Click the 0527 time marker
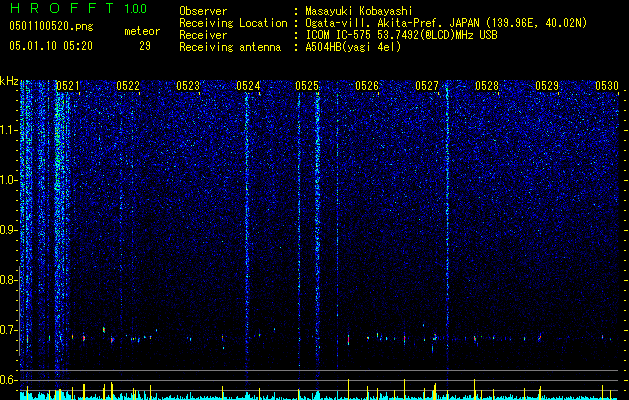Viewport: 629px width, 400px height. point(427,86)
